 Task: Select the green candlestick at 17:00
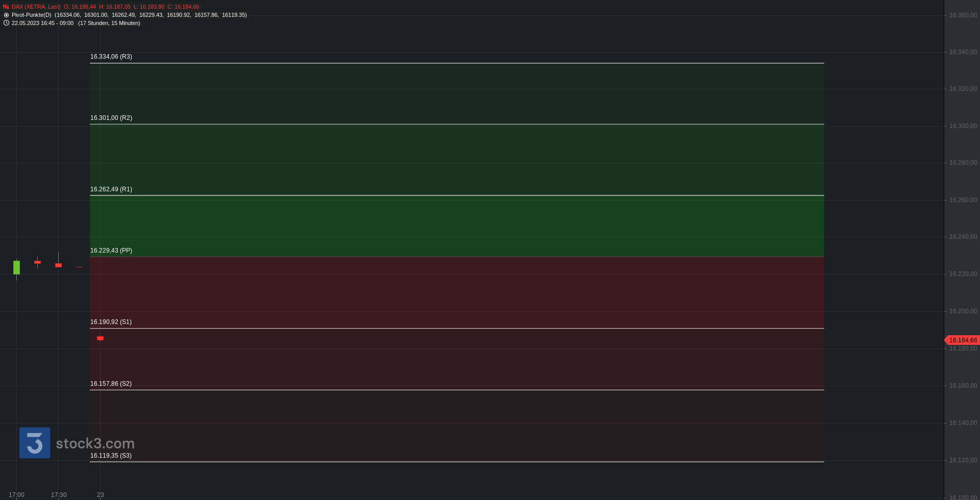point(16,267)
